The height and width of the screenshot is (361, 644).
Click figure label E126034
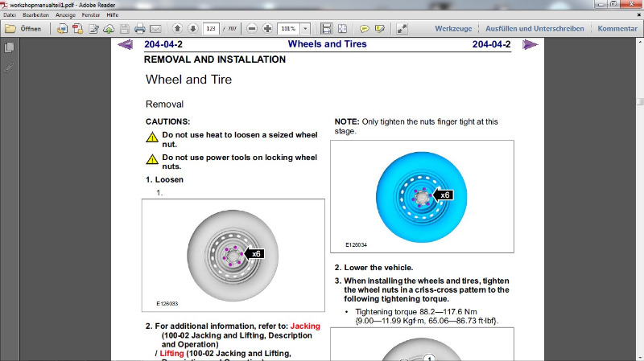[356, 245]
